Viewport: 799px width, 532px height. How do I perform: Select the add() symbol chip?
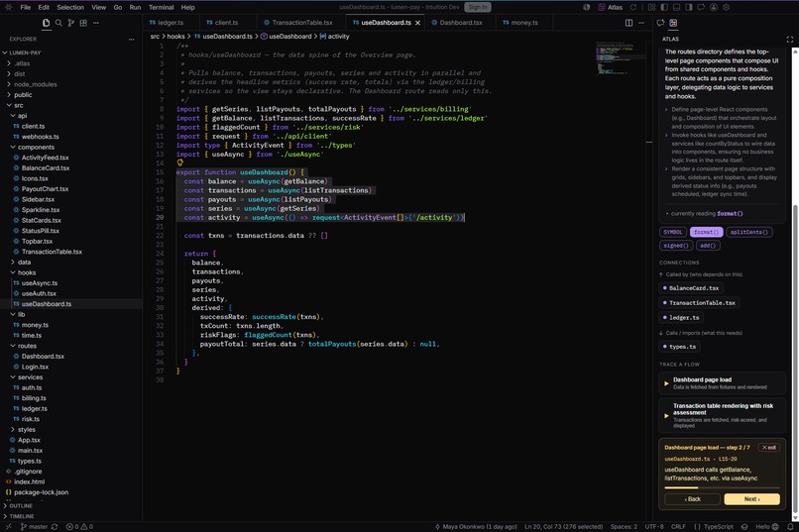708,246
